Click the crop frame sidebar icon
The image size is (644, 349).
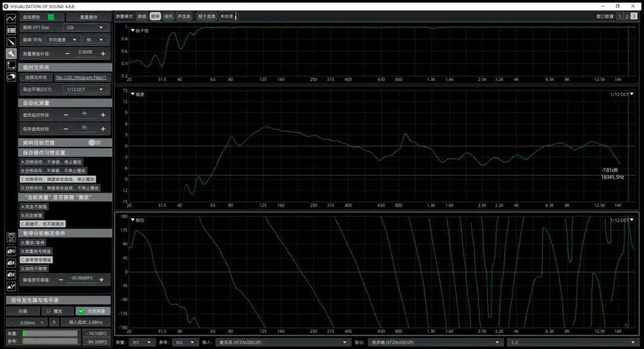11,65
